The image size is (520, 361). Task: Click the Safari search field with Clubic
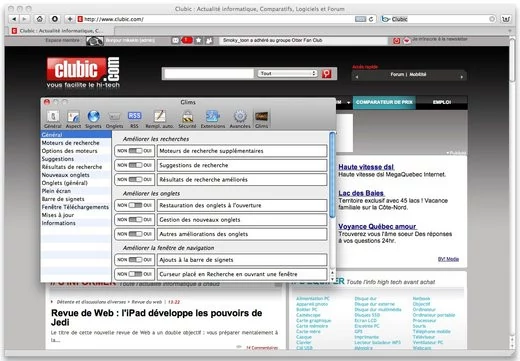pos(439,19)
